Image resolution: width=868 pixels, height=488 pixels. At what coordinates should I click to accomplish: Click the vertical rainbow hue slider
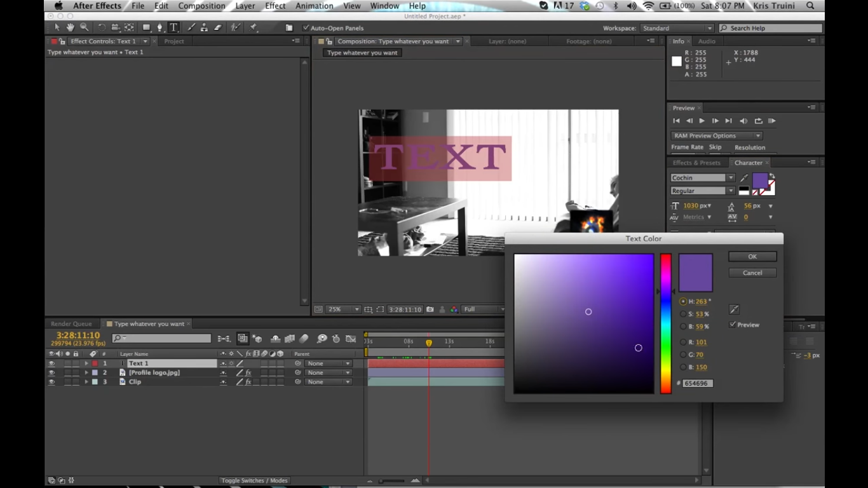coord(665,323)
